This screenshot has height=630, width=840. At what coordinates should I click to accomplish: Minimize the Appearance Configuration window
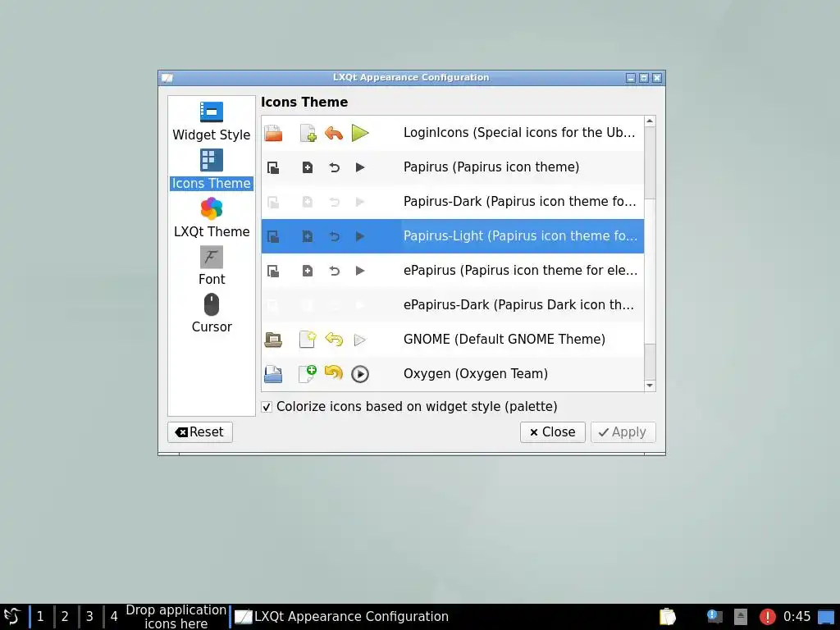(631, 78)
